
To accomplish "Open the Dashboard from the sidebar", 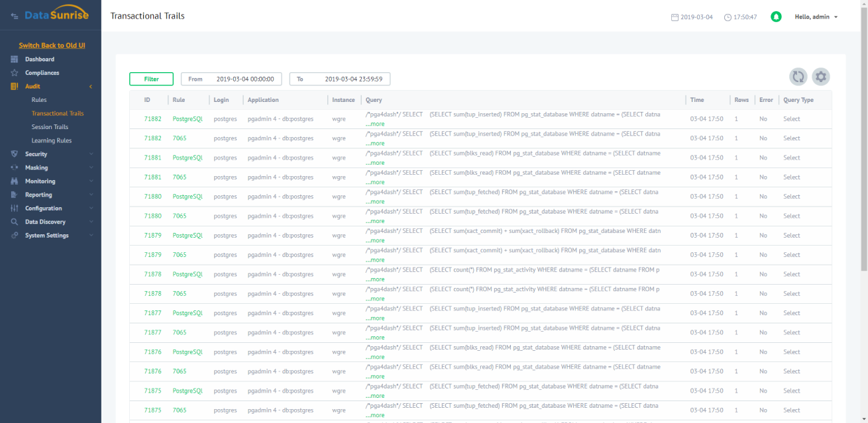I will pos(41,59).
